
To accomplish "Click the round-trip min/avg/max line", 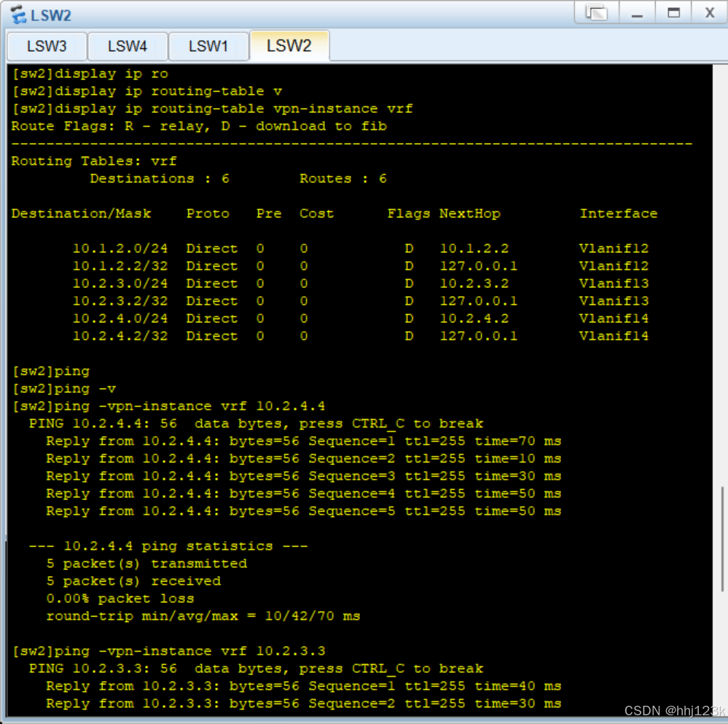I will point(203,616).
